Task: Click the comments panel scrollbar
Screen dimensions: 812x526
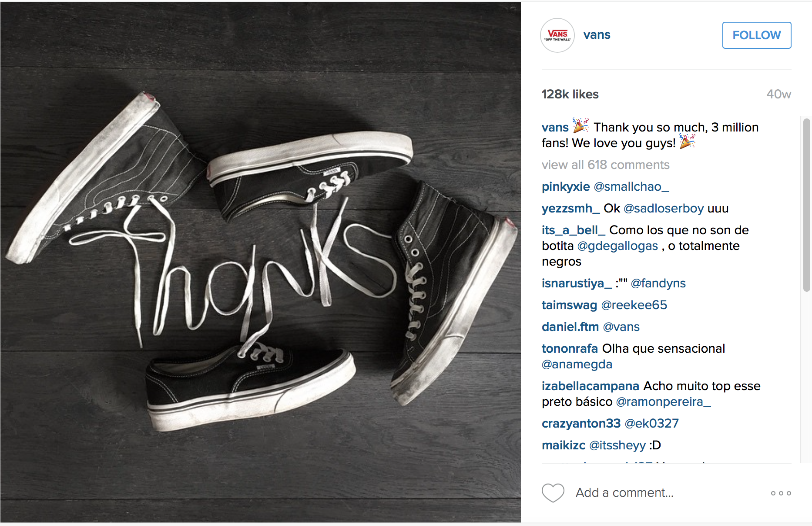Action: [x=806, y=205]
